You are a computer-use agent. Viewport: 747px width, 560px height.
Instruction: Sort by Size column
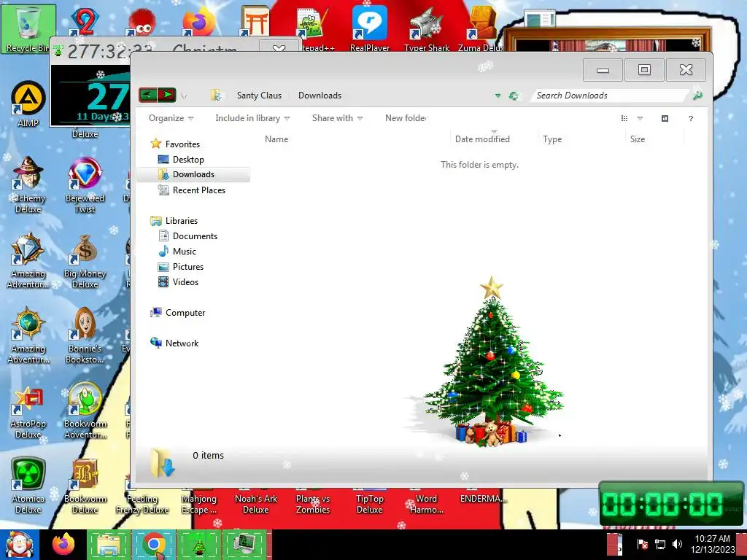click(x=638, y=139)
